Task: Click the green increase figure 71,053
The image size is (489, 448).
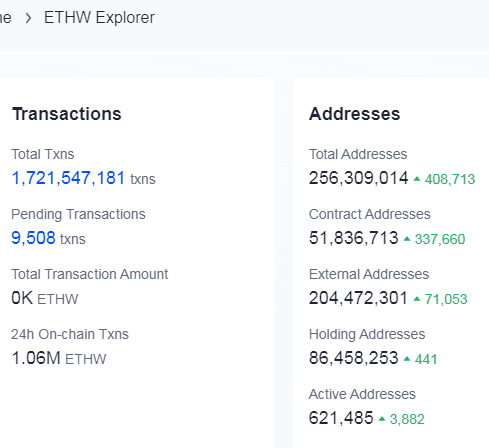Action: [446, 299]
